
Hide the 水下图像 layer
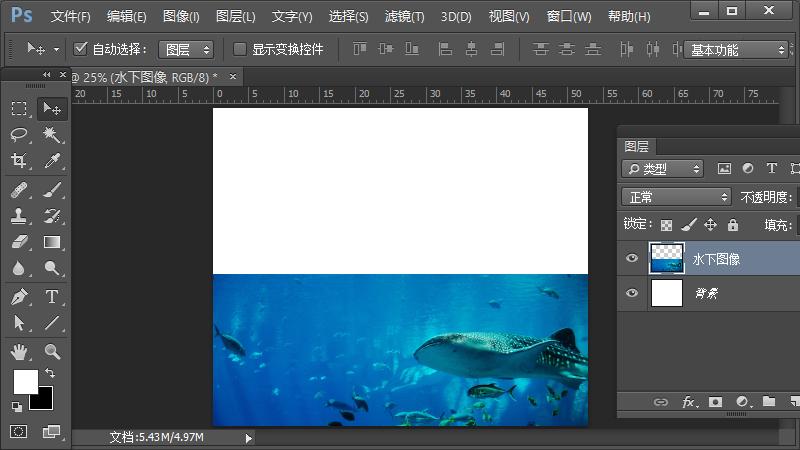click(632, 258)
